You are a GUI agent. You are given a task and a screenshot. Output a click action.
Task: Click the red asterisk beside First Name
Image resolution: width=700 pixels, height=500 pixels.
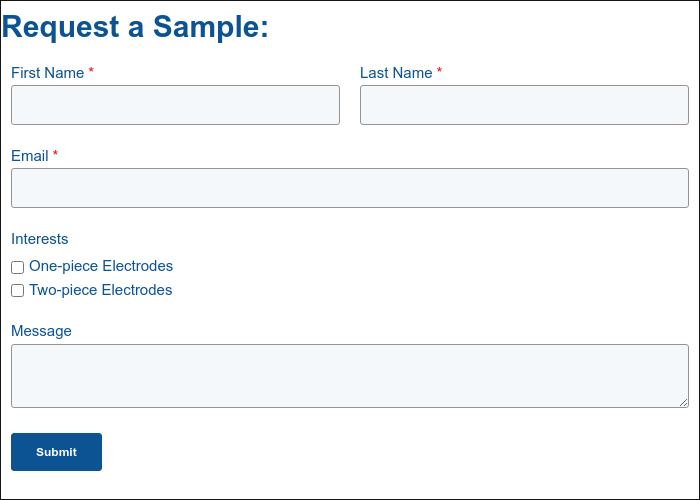tap(91, 72)
